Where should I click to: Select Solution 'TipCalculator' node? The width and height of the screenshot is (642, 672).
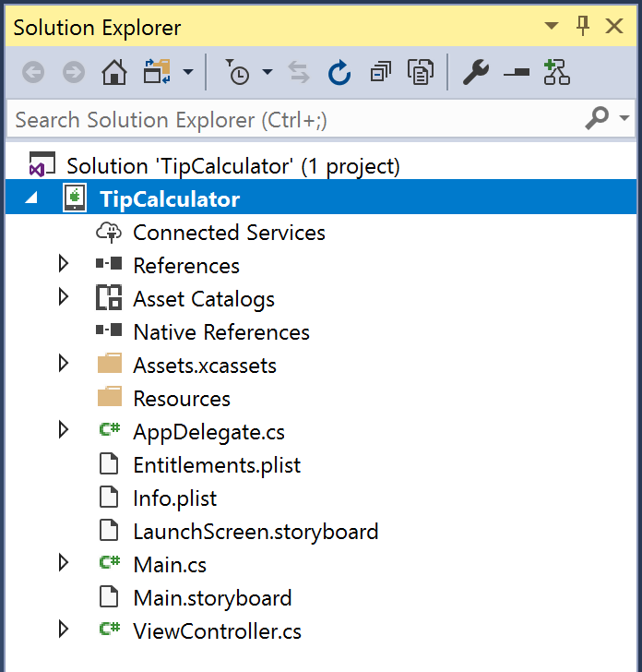pyautogui.click(x=233, y=166)
